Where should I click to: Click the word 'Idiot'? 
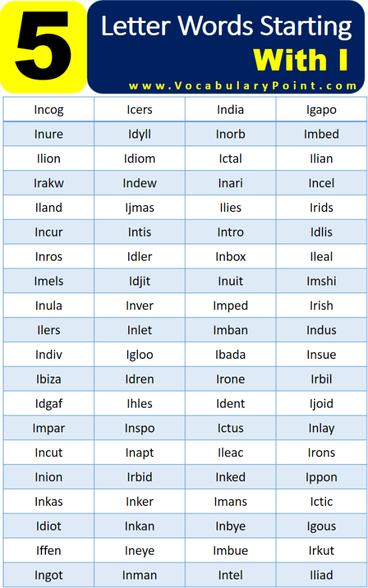click(x=49, y=526)
